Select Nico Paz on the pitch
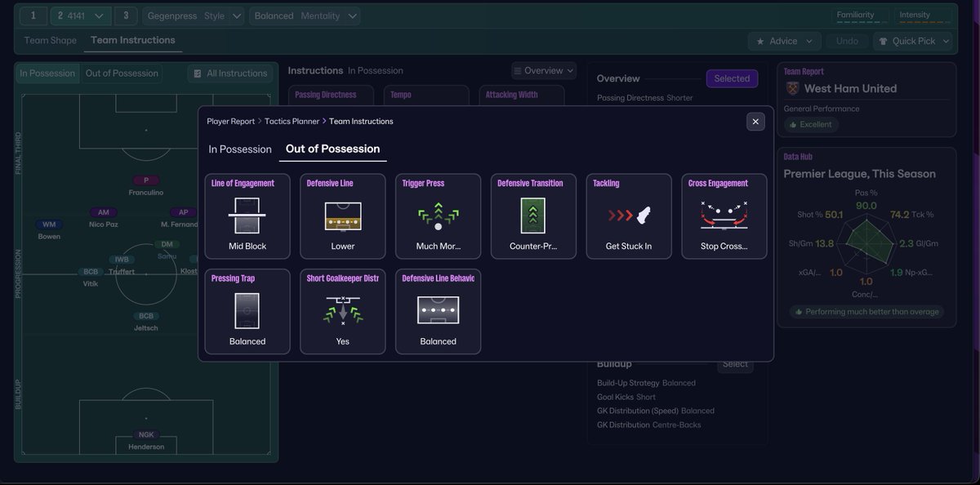This screenshot has width=980, height=485. click(x=104, y=218)
